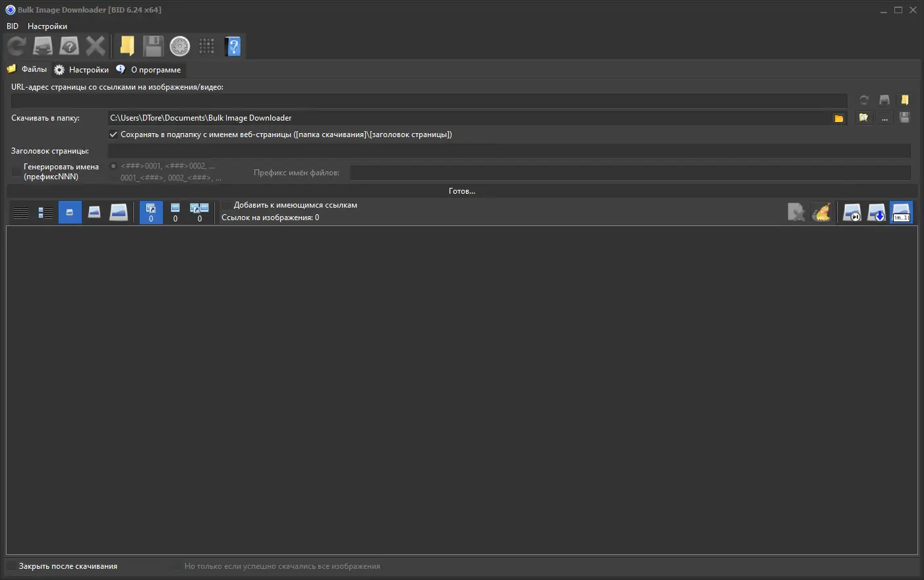Open the download folder browse button
This screenshot has height=580, width=924.
[x=838, y=117]
